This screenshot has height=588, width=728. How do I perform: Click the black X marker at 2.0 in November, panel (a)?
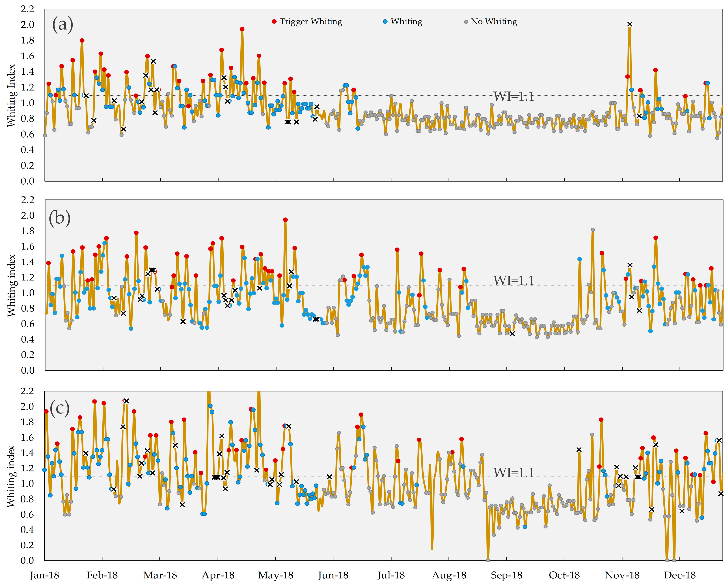click(x=630, y=24)
